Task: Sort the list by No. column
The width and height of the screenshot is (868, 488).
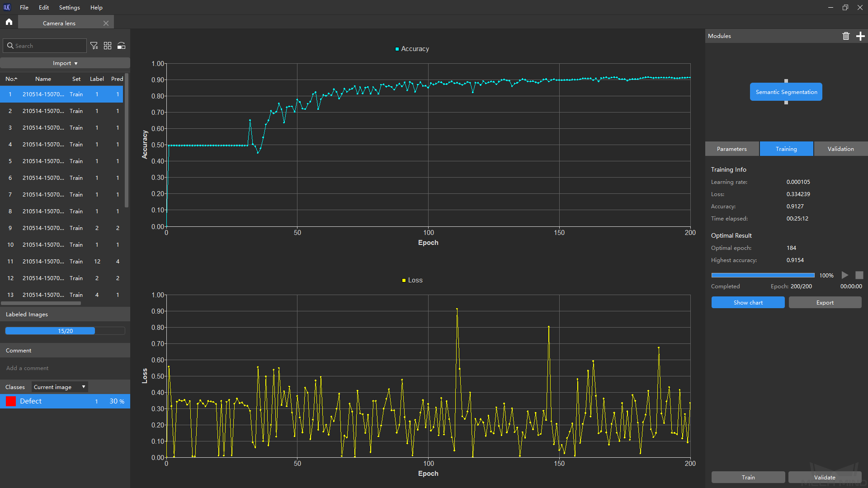Action: (x=11, y=79)
